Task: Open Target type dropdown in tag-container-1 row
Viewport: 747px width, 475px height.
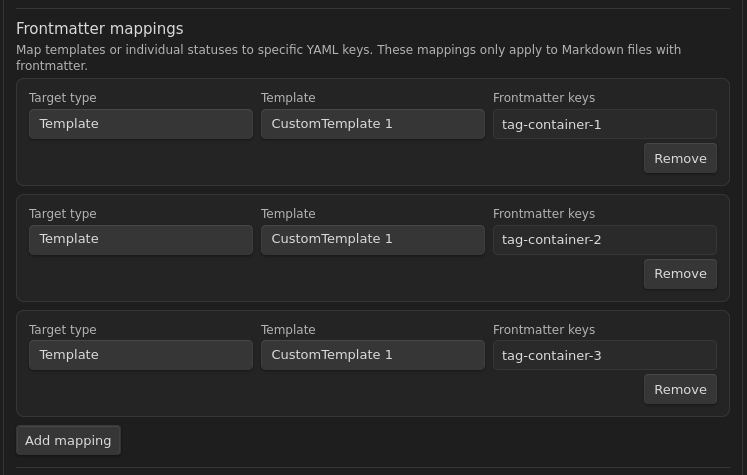Action: [141, 124]
